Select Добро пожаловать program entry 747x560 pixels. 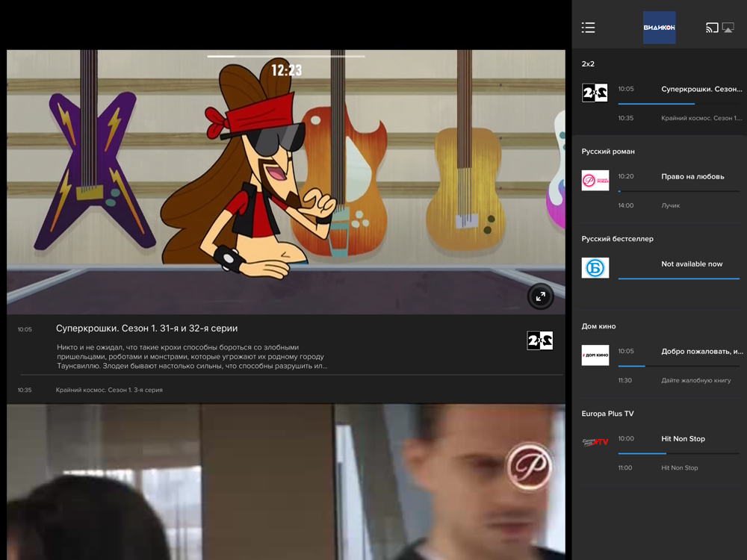point(702,352)
